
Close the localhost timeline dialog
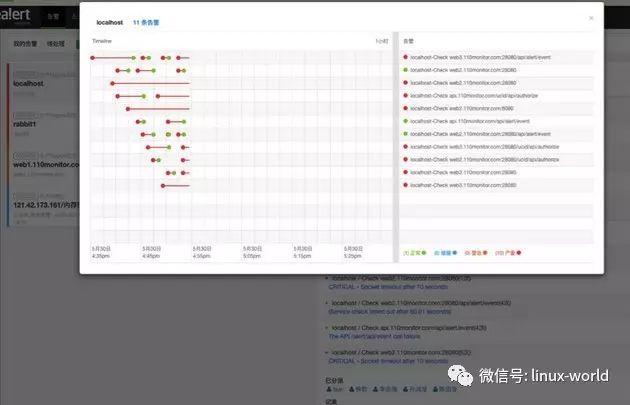591,18
